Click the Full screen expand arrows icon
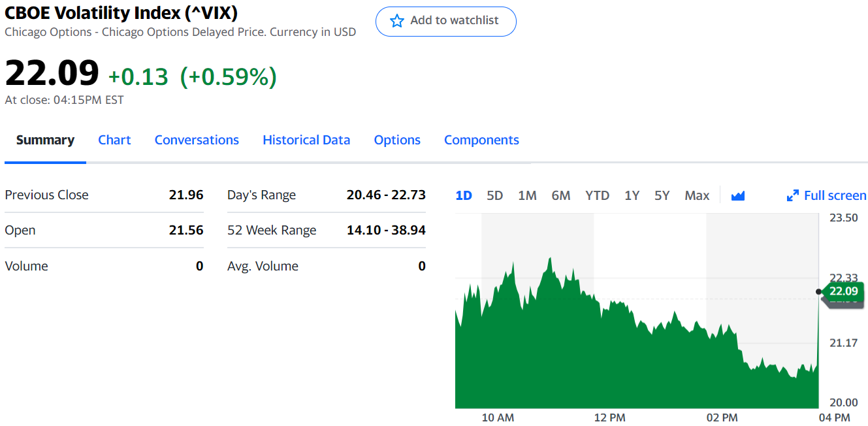This screenshot has width=868, height=426. [x=793, y=195]
